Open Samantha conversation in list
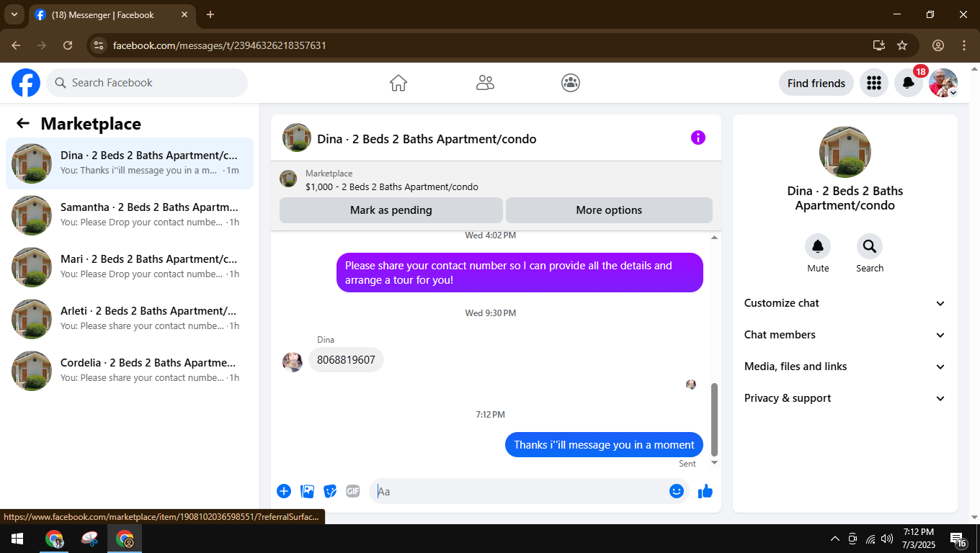Image resolution: width=980 pixels, height=553 pixels. click(130, 215)
